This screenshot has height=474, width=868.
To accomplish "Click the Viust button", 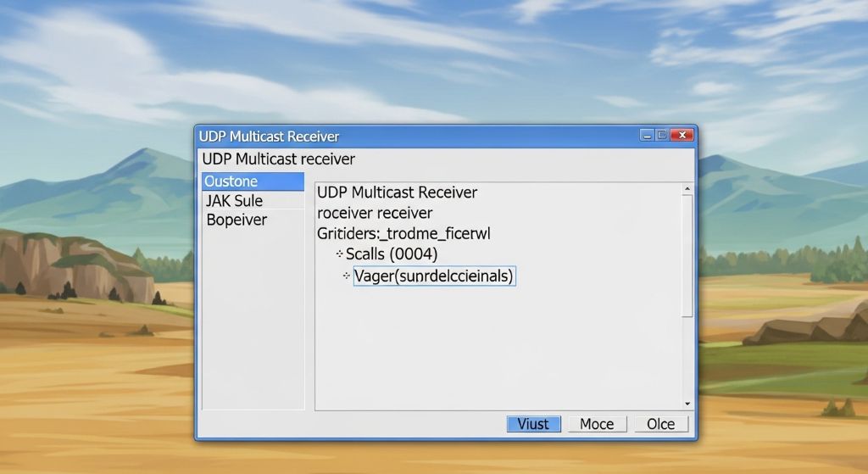I will [x=534, y=424].
